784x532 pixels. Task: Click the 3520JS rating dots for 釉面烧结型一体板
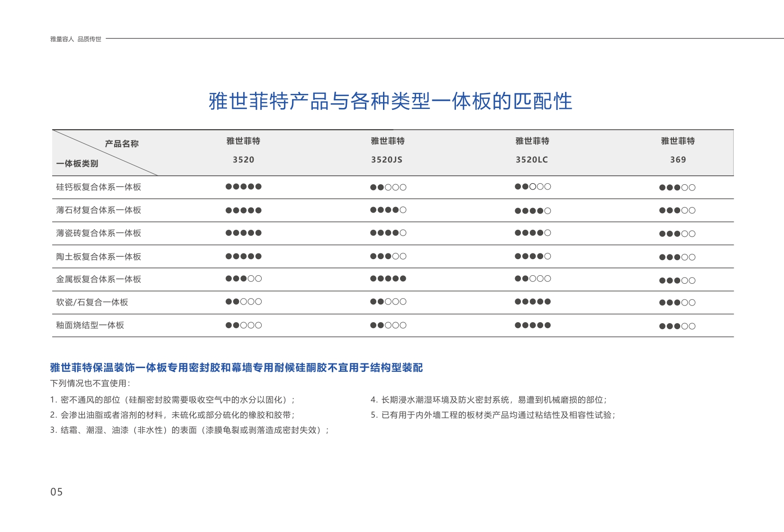(388, 325)
